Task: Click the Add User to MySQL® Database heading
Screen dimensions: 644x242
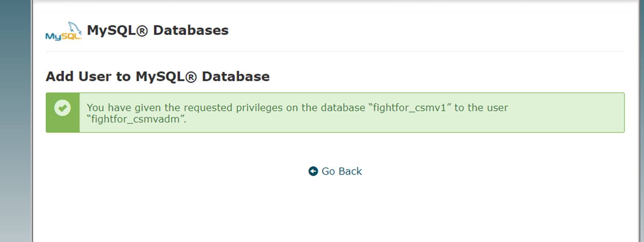Action: pos(158,76)
